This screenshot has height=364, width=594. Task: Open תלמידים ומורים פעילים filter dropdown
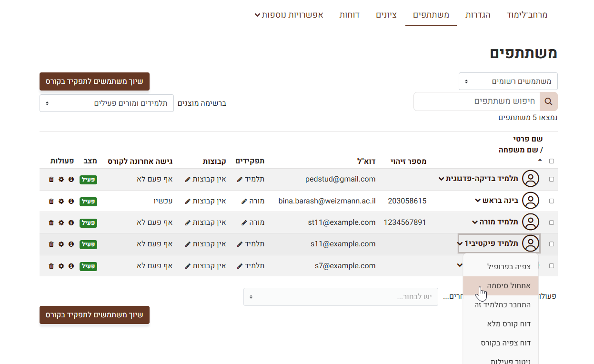(106, 103)
